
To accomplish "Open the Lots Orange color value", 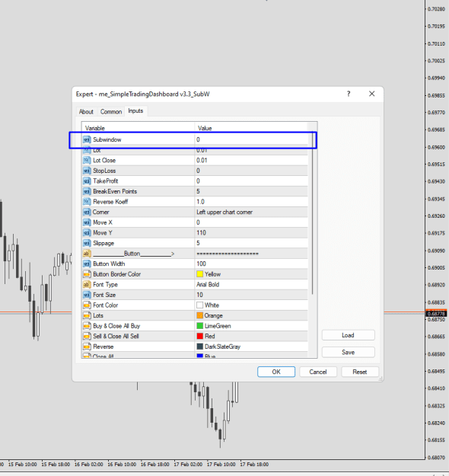I will coord(251,315).
